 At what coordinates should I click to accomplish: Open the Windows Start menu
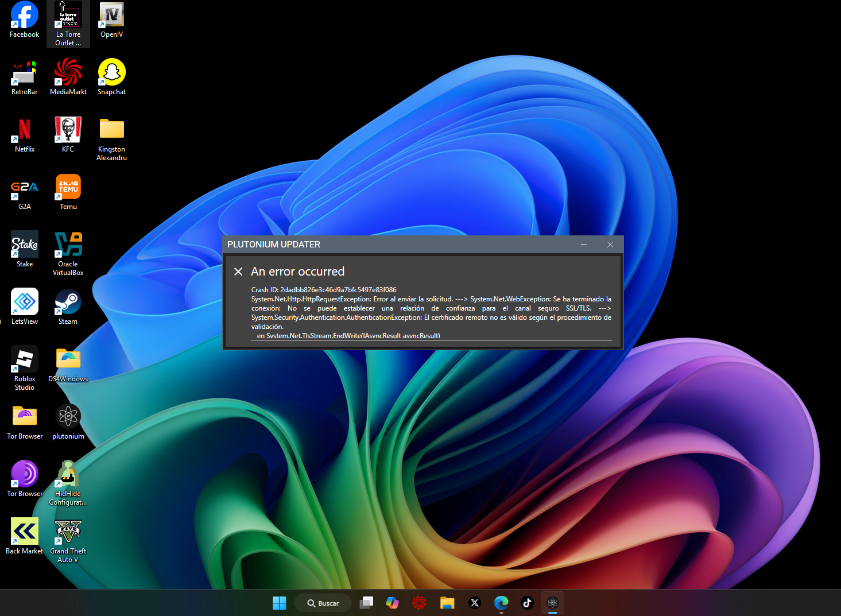tap(280, 603)
